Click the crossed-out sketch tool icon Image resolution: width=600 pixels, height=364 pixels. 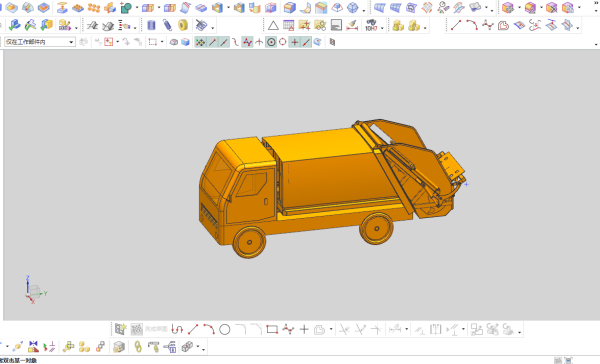[x=201, y=25]
